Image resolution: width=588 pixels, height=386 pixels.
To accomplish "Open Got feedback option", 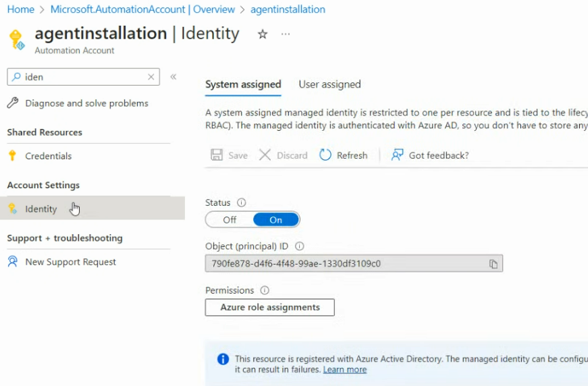I will click(x=430, y=155).
